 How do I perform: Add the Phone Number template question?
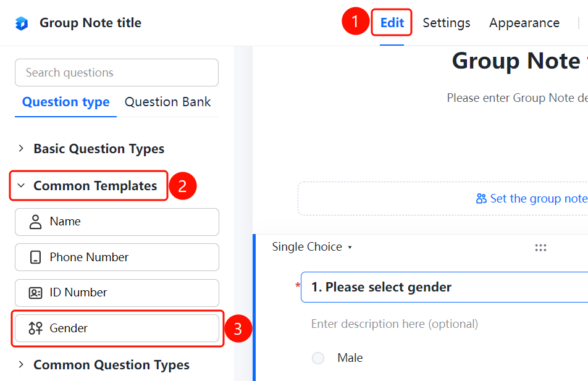pyautogui.click(x=117, y=257)
